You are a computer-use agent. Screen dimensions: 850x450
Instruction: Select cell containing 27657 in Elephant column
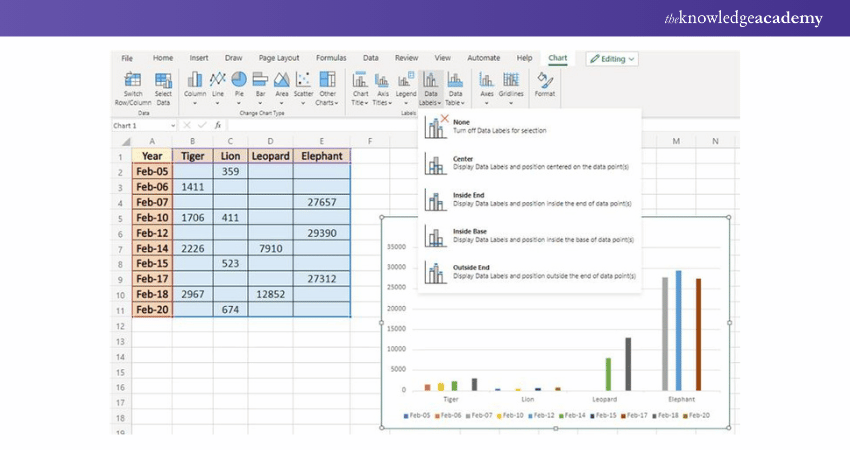coord(321,202)
